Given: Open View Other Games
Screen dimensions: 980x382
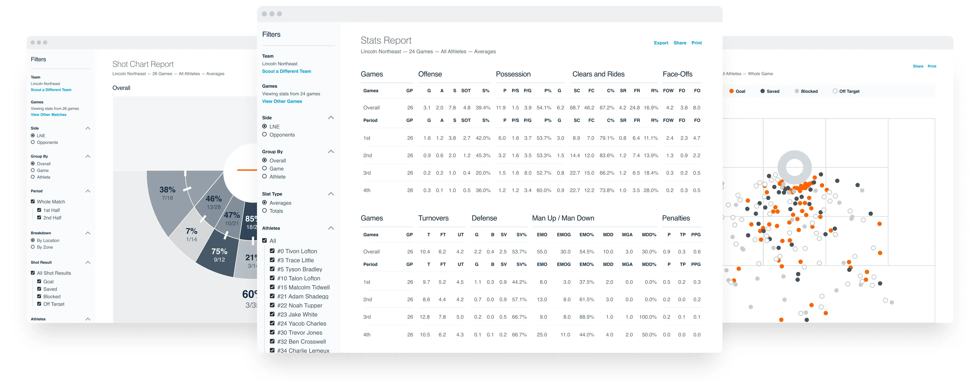Looking at the screenshot, I should [282, 101].
